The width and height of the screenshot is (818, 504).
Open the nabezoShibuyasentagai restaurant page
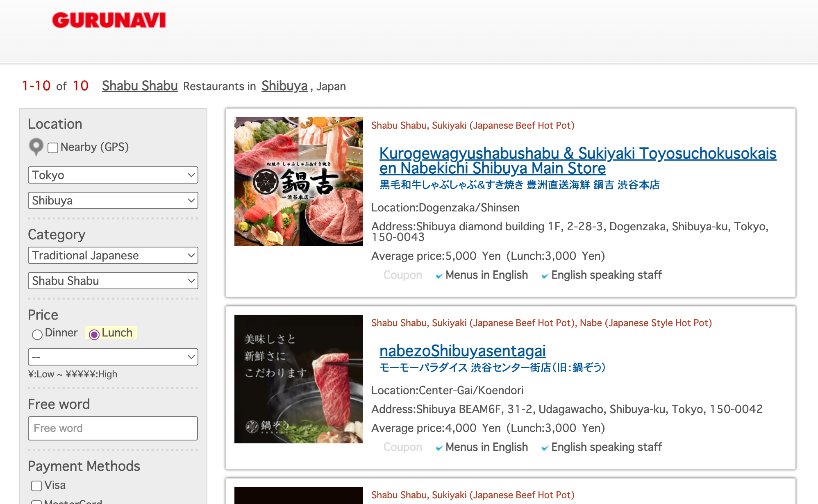(462, 350)
